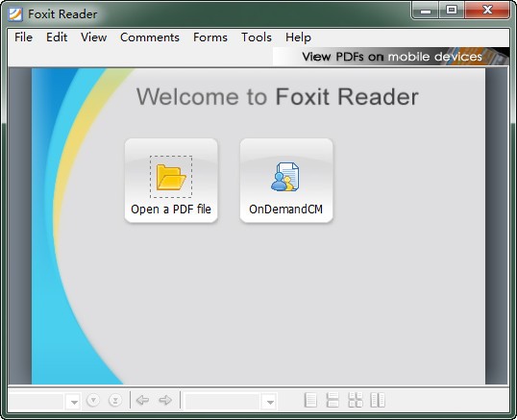Select the four-page grid layout icon
Image resolution: width=517 pixels, height=420 pixels.
pos(356,400)
